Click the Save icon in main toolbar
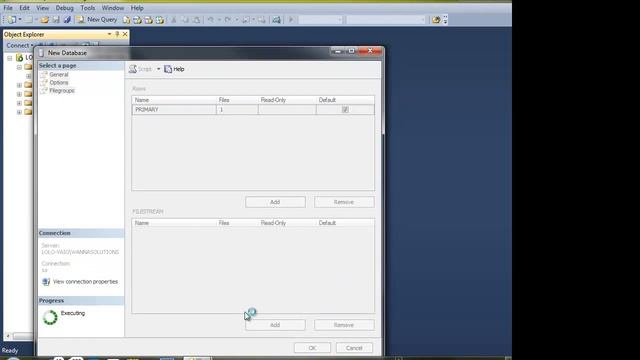The image size is (640, 360). pos(56,20)
